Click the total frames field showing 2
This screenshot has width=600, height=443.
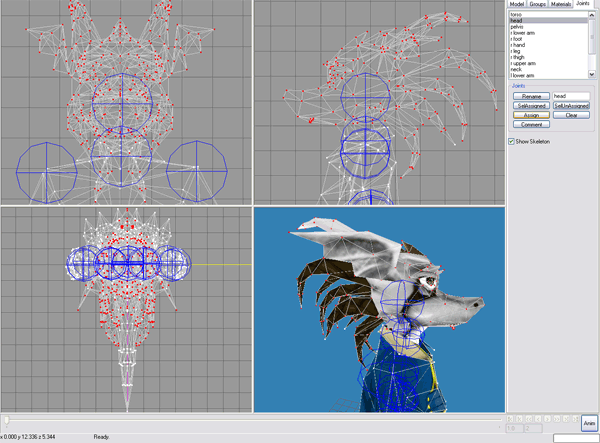click(533, 428)
